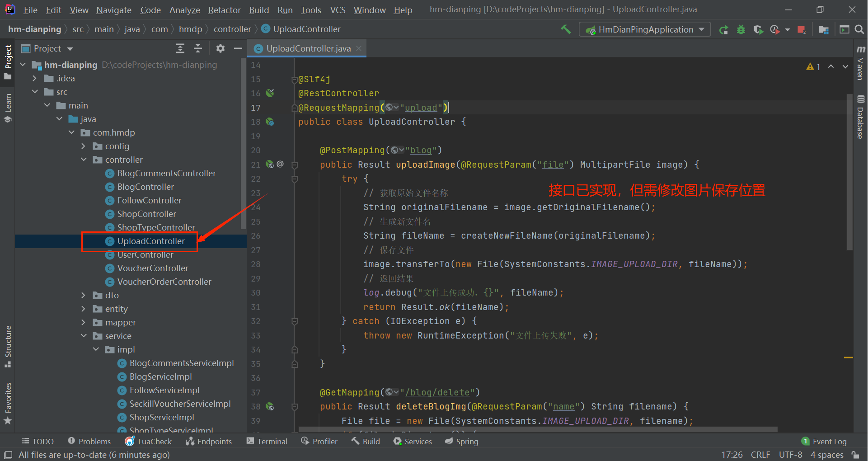Open the Services tool window
The height and width of the screenshot is (461, 868).
click(413, 441)
